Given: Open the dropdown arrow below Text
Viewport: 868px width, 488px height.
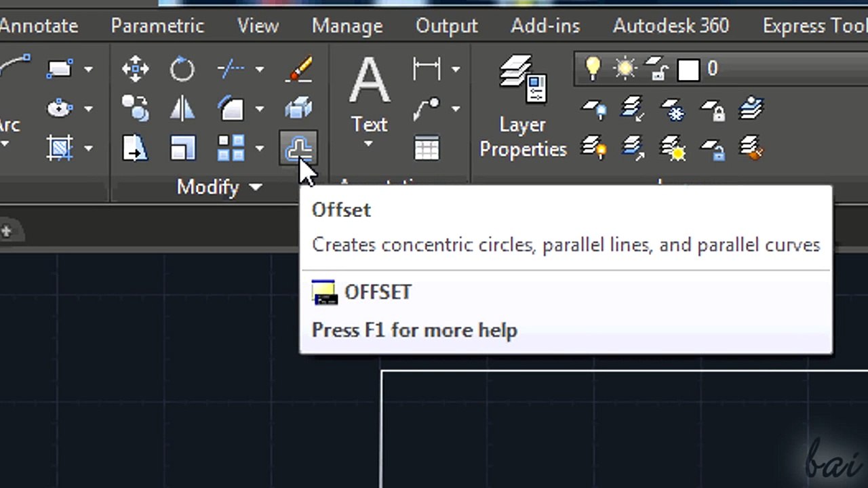Looking at the screenshot, I should [369, 144].
